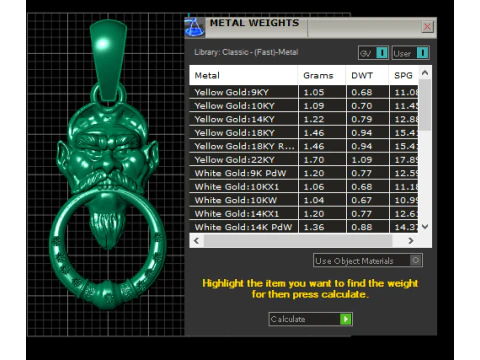
Task: Click the 0.79 DWT value
Action: point(362,119)
